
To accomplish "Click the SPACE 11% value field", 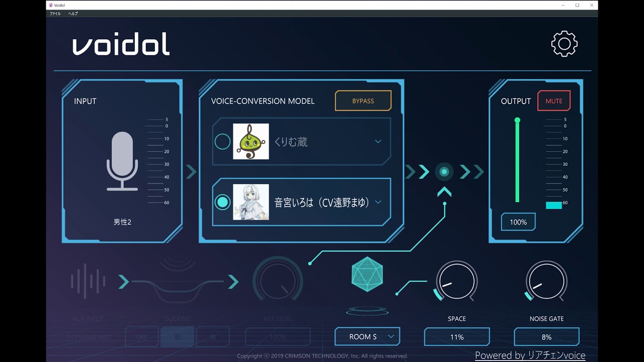I will coord(457,337).
